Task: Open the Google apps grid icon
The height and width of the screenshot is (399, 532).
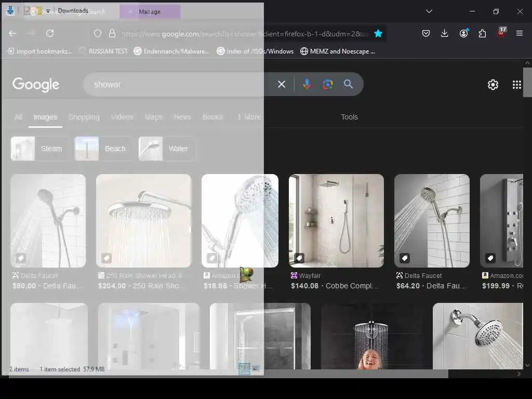Action: tap(517, 85)
